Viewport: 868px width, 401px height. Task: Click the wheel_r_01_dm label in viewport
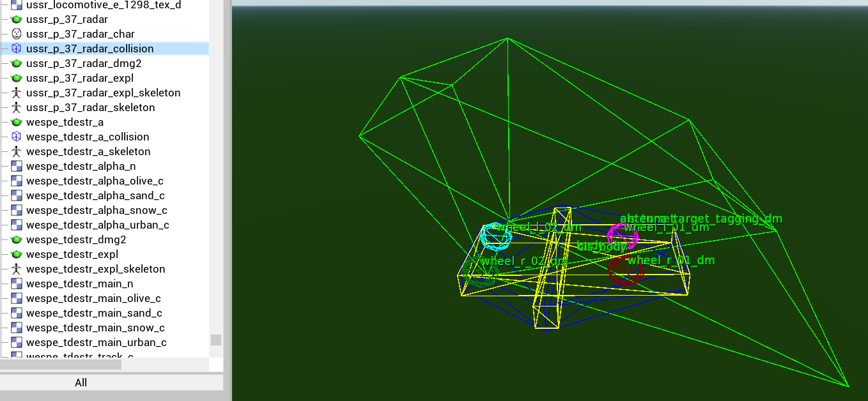pyautogui.click(x=670, y=261)
